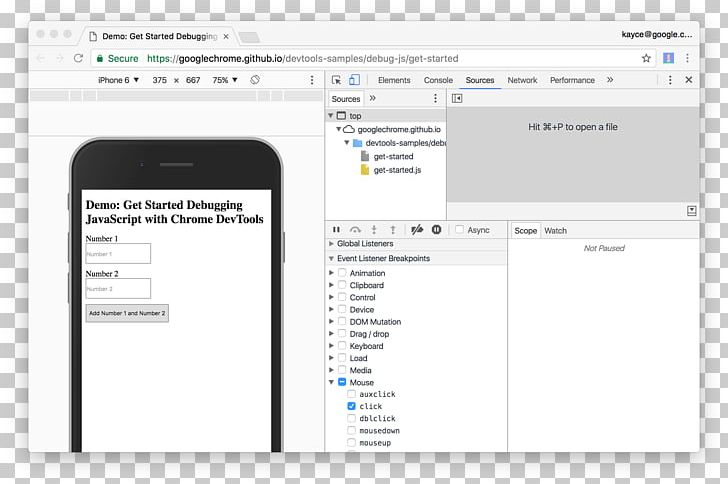
Task: Check the Device breakpoint checkbox
Action: click(342, 309)
